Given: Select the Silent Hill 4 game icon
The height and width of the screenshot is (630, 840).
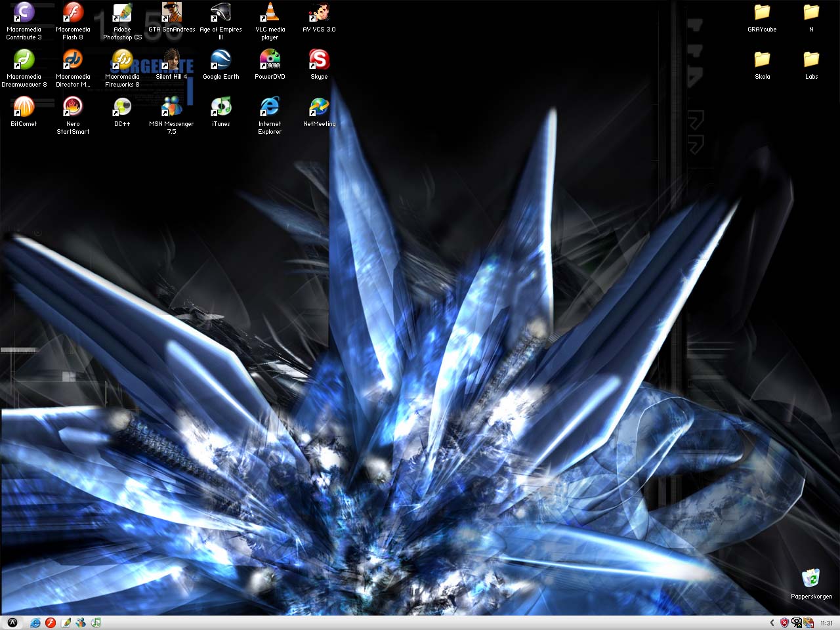Looking at the screenshot, I should click(x=171, y=65).
